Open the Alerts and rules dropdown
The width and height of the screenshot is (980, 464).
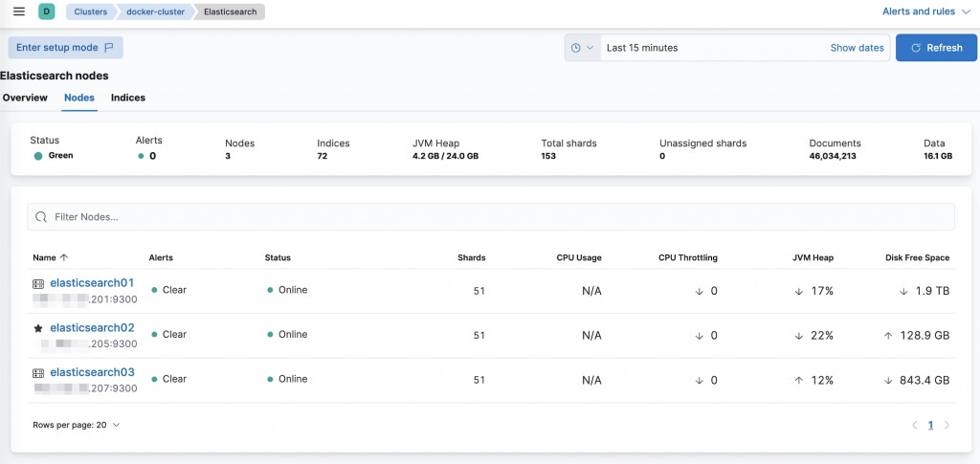[x=925, y=11]
